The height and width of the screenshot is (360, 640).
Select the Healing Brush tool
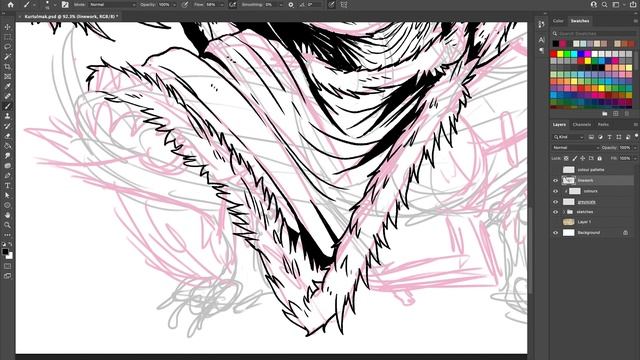[7, 96]
